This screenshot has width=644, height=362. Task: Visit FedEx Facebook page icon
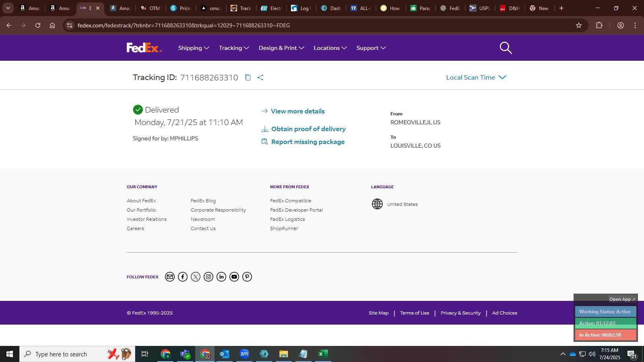183,277
